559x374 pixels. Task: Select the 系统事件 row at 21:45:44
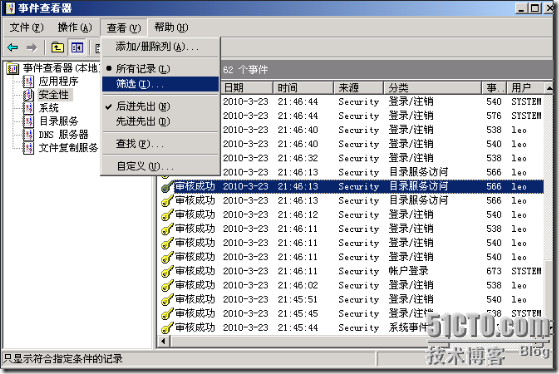point(352,328)
